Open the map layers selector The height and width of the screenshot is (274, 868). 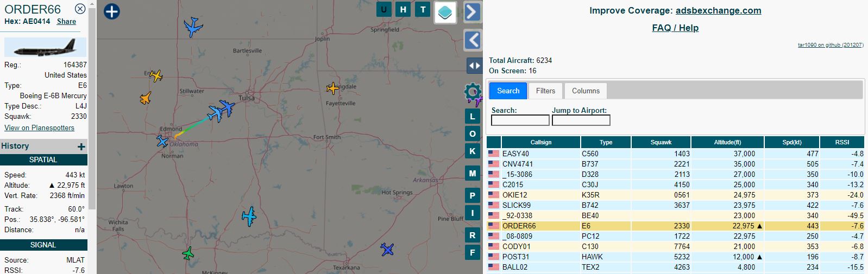[x=445, y=12]
